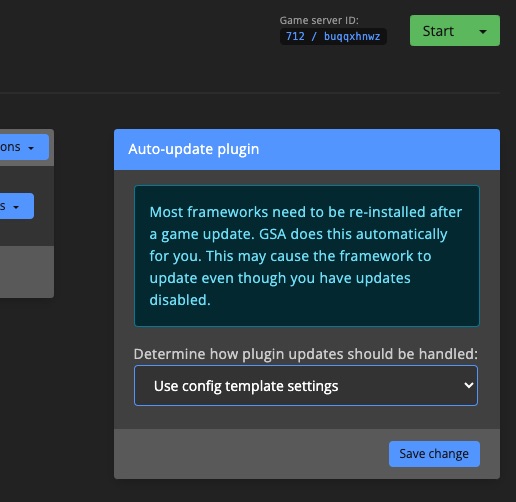The height and width of the screenshot is (502, 516).
Task: Select the game server ID 712 / buqqxhnwz
Action: pos(333,36)
